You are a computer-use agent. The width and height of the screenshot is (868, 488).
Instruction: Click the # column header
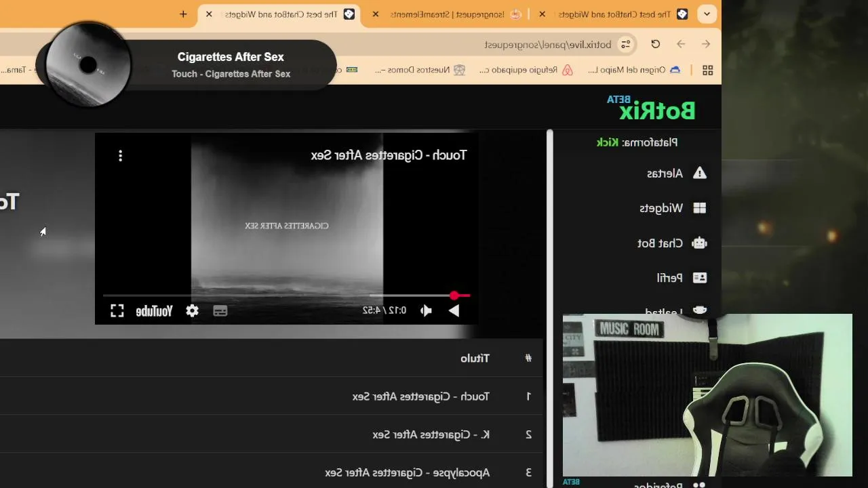(528, 358)
